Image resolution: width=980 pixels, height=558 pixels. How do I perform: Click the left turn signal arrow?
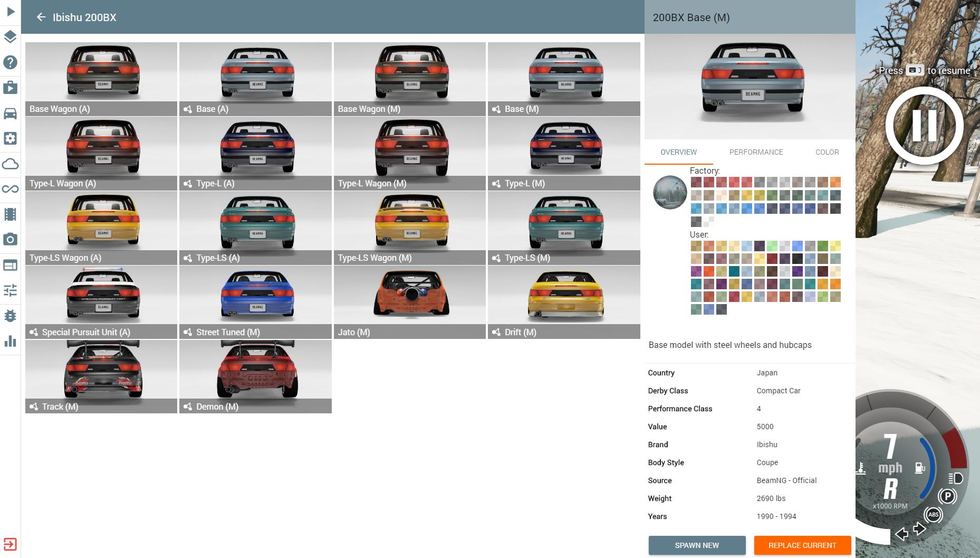point(902,534)
